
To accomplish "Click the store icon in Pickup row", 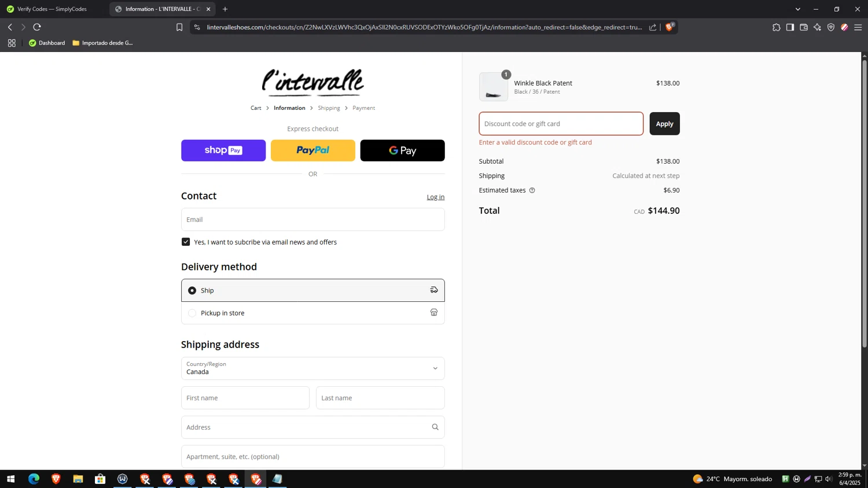I will coord(434,313).
